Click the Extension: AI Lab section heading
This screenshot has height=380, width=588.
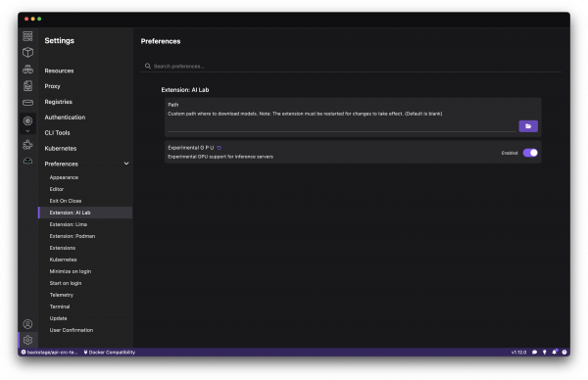click(185, 90)
